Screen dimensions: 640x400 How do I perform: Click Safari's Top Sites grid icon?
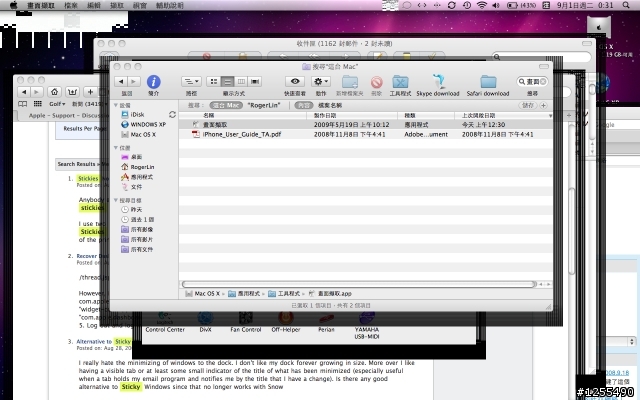pos(38,104)
